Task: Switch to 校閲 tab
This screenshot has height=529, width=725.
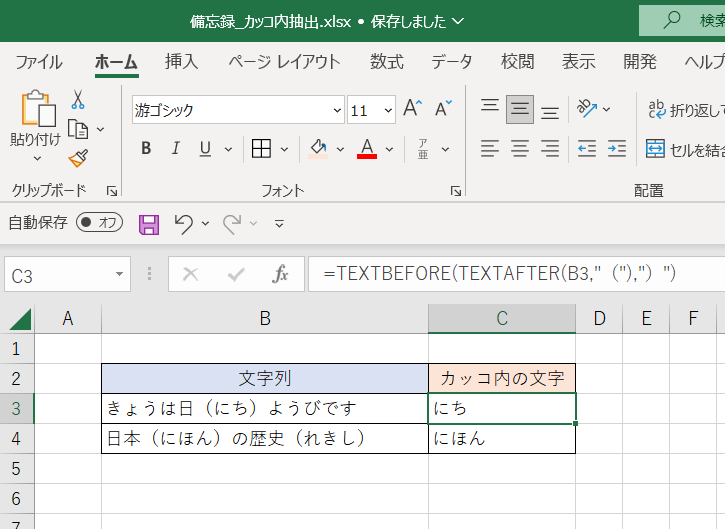Action: pyautogui.click(x=517, y=62)
